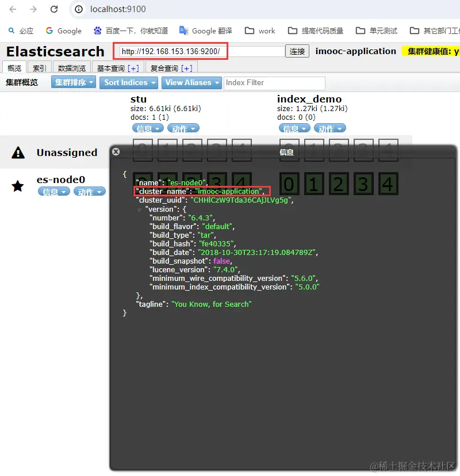
Task: Switch to the 基本查询 tab
Action: coord(110,68)
